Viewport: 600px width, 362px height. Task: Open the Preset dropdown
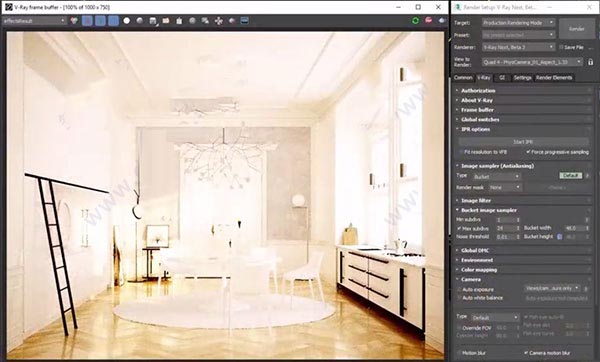pyautogui.click(x=518, y=35)
